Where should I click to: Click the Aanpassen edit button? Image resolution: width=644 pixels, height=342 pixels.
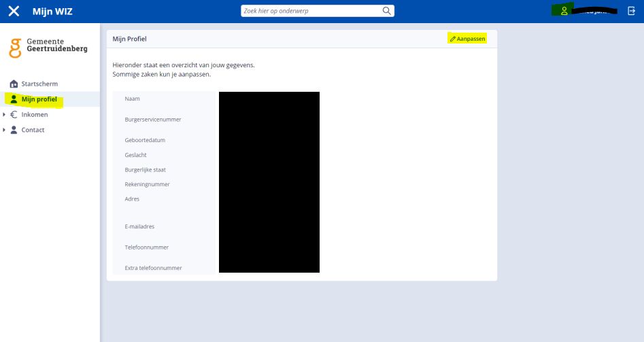467,39
